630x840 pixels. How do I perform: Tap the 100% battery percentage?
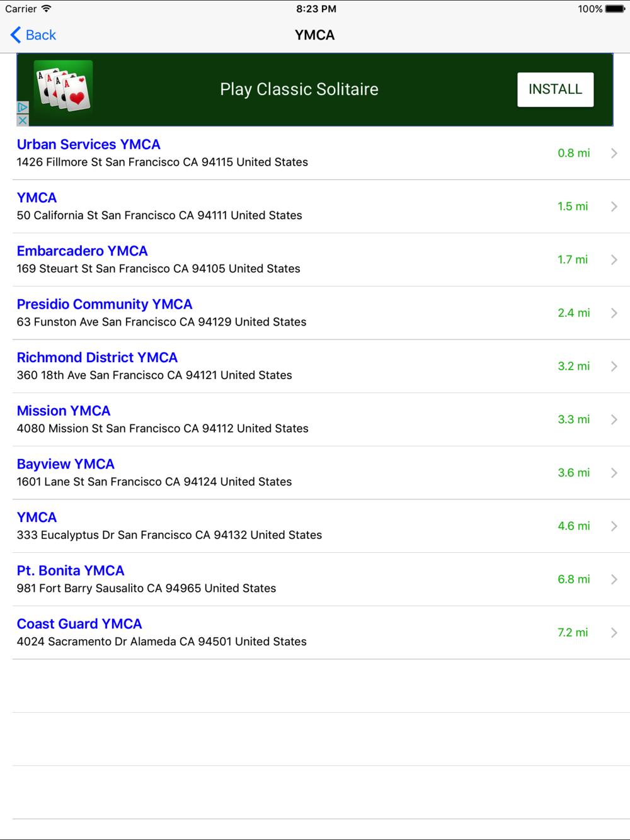(x=590, y=9)
